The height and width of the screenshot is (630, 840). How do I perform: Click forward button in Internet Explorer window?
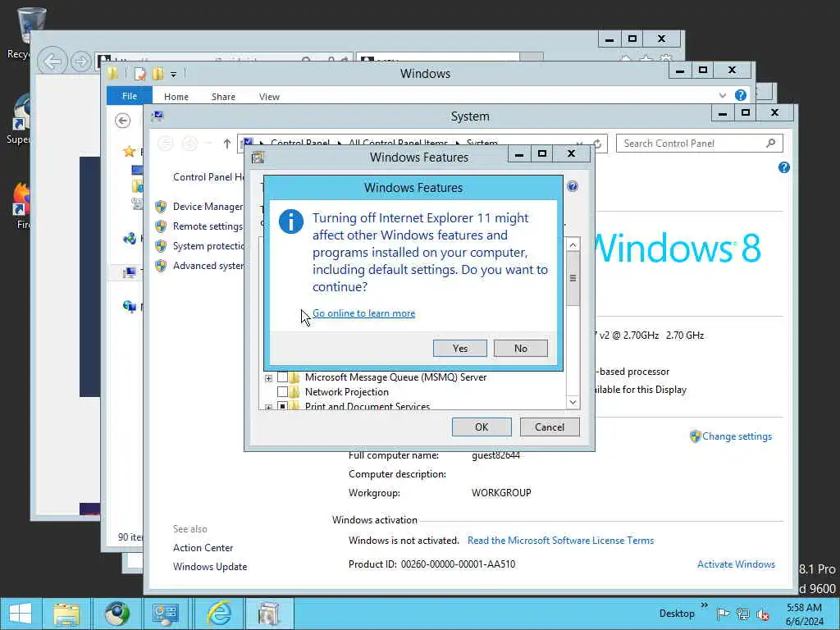[80, 61]
